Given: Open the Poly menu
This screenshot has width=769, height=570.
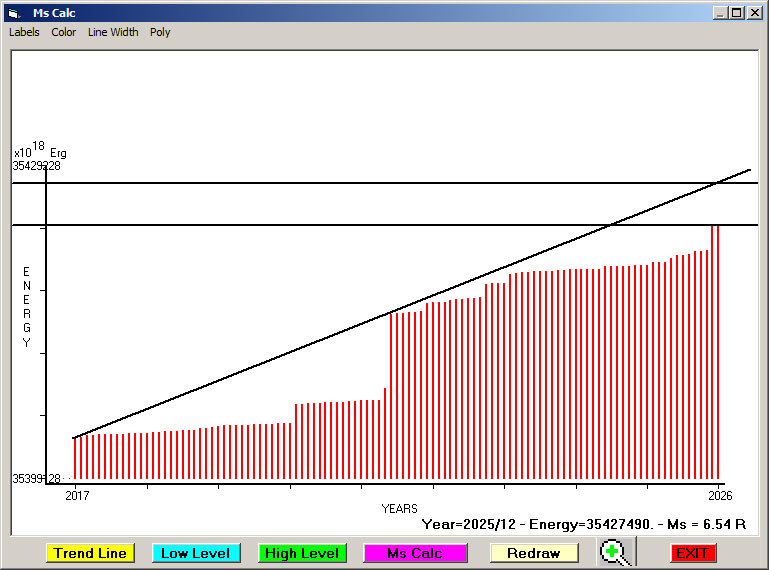Looking at the screenshot, I should 160,32.
